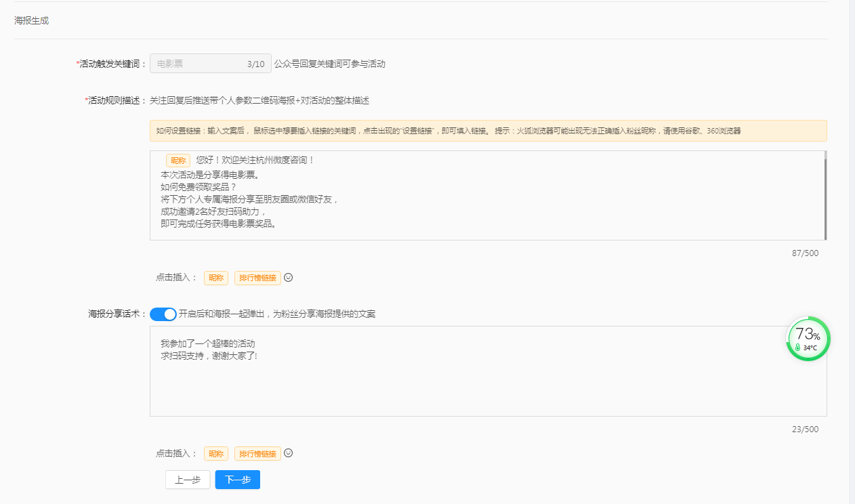Click the line 即可完成任务获得电影票奖品。
Screen dimensions: 855x504
[x=218, y=224]
